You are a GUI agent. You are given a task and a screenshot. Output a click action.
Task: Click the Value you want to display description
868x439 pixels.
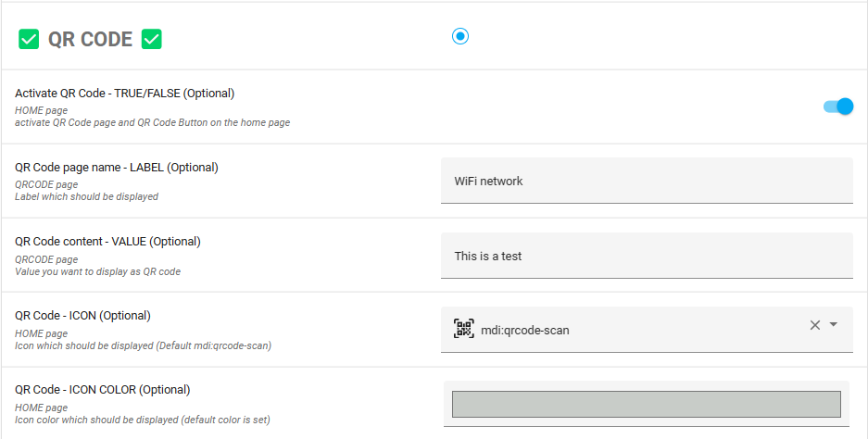pos(97,271)
